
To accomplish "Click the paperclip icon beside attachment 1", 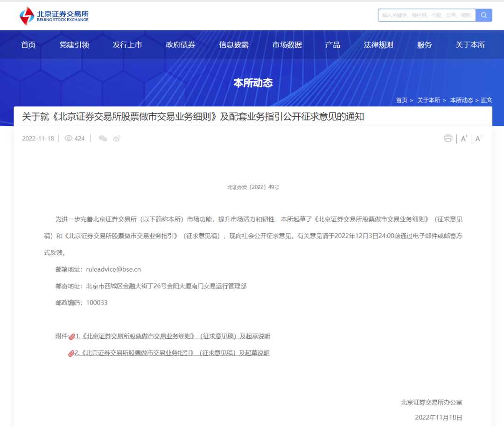I will pyautogui.click(x=72, y=336).
